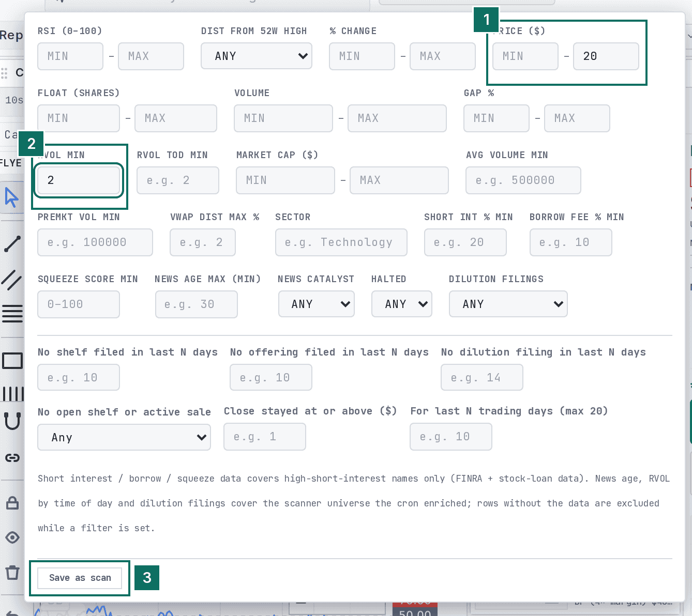
Task: Focus the Volume MIN field
Action: click(x=283, y=118)
